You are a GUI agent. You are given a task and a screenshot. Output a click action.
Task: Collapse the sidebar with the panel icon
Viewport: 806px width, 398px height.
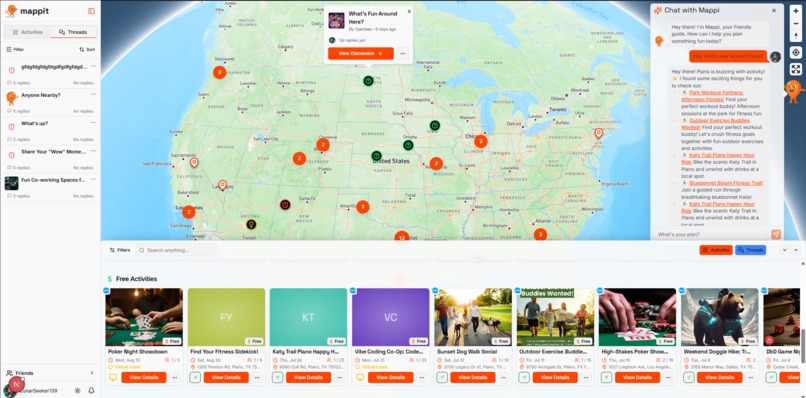click(x=91, y=11)
